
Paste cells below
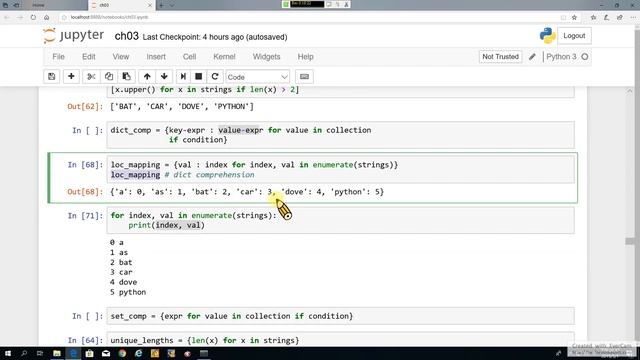coord(127,77)
